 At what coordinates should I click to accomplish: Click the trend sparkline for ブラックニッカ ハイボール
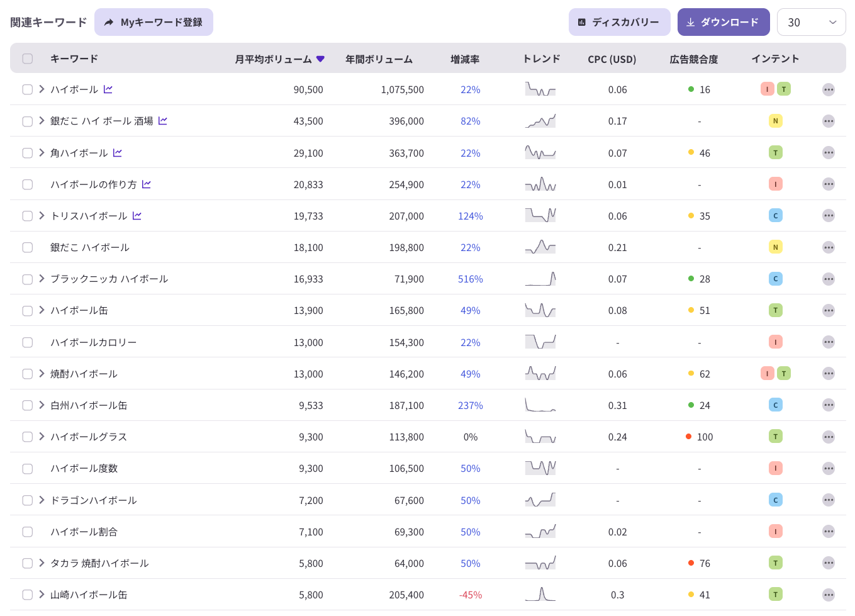click(540, 279)
